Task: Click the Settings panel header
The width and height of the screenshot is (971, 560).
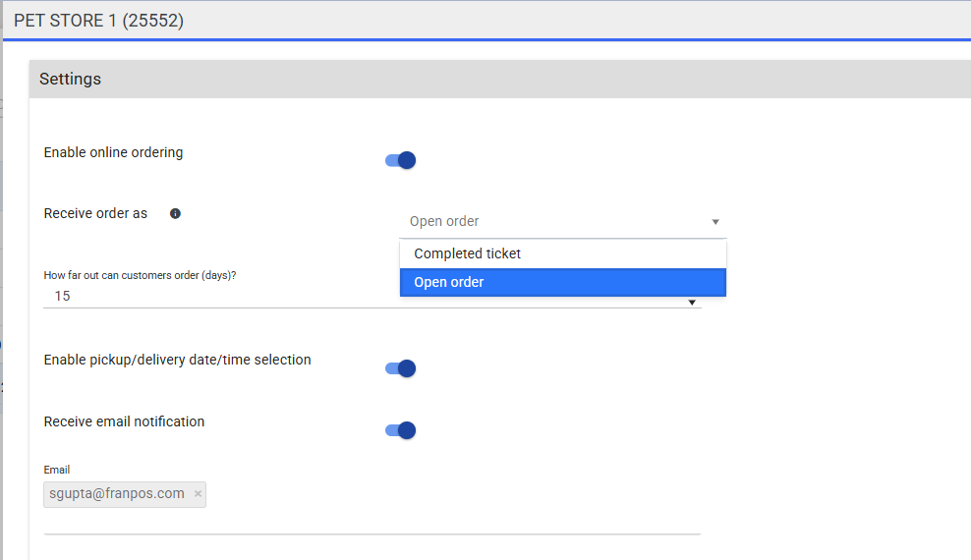Action: 71,79
